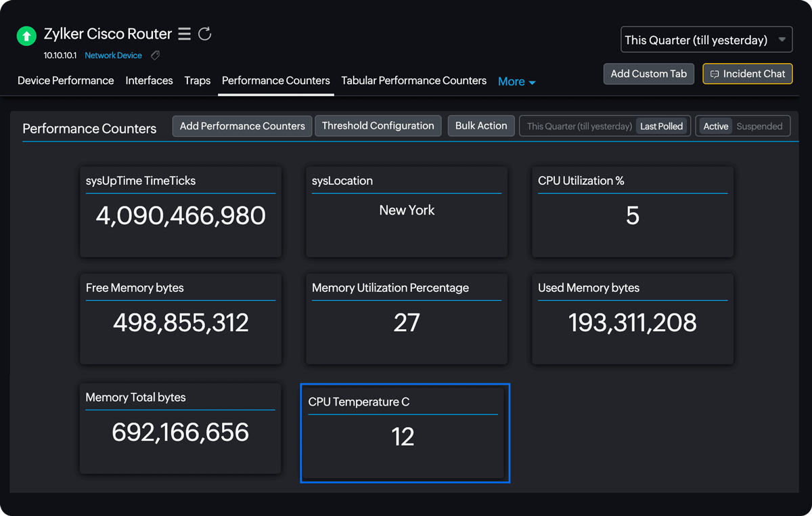Open Threshold Configuration
Screen dimensions: 812x516
coord(378,126)
